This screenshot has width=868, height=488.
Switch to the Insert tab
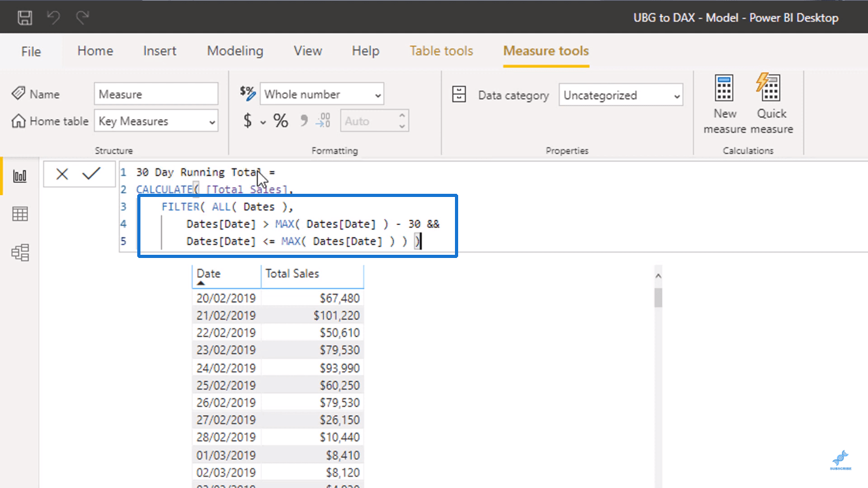pyautogui.click(x=159, y=51)
